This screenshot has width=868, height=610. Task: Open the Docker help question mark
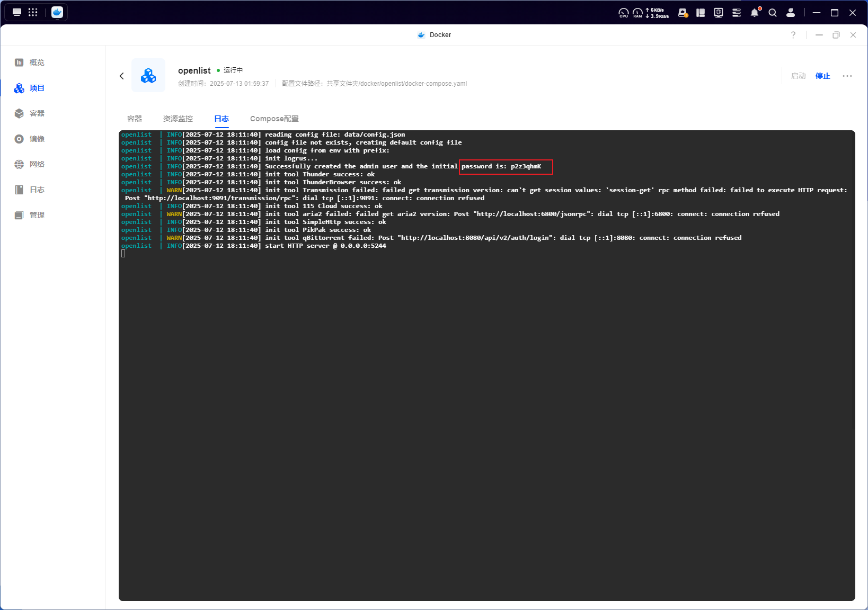[793, 35]
